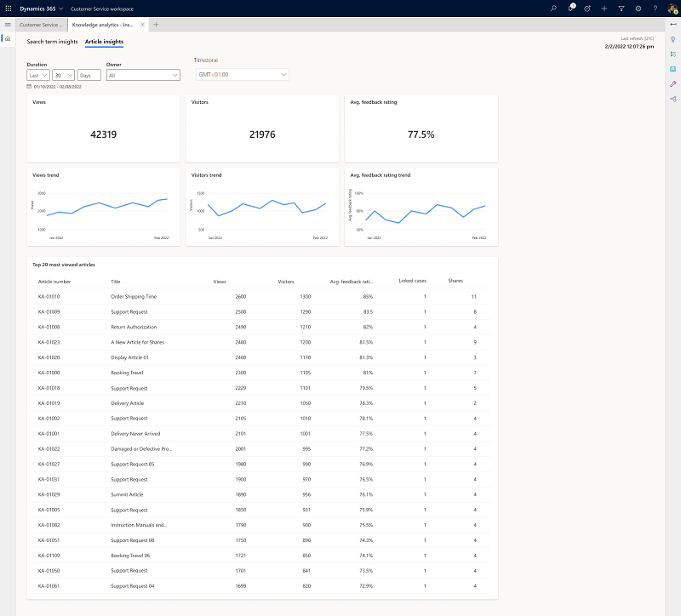Select the Support Request 08 title
The height and width of the screenshot is (616, 681).
133,540
